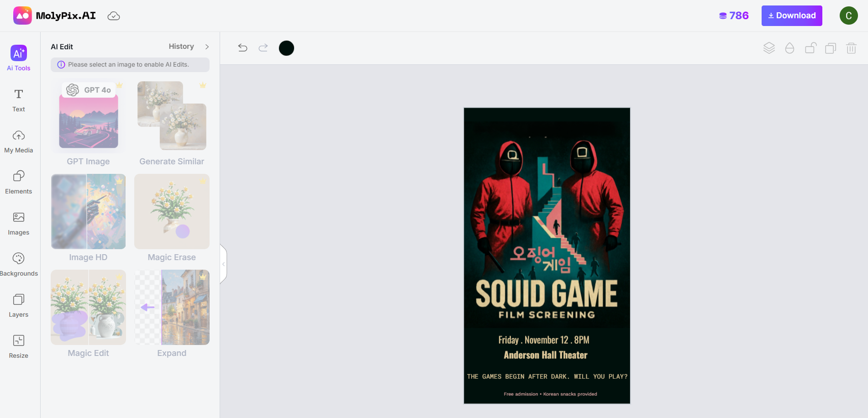Screen dimensions: 868x418
Task: Check the 786 credits balance
Action: tap(734, 16)
